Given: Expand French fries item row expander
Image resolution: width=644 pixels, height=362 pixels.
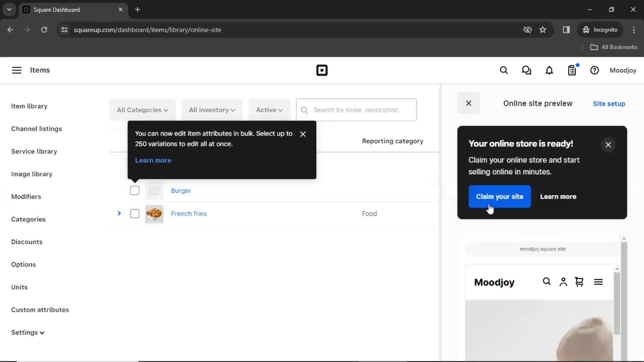Looking at the screenshot, I should [x=119, y=214].
